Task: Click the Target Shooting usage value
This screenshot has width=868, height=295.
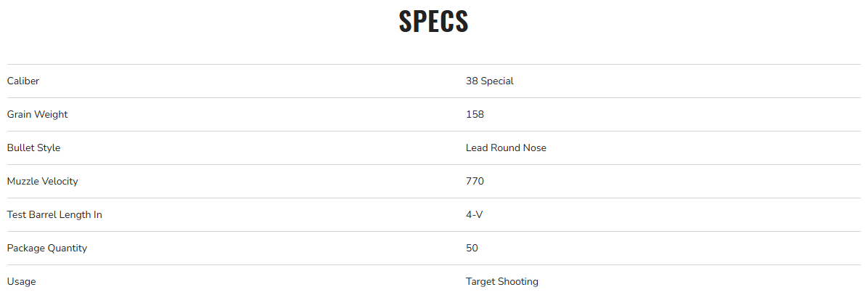Action: coord(501,282)
